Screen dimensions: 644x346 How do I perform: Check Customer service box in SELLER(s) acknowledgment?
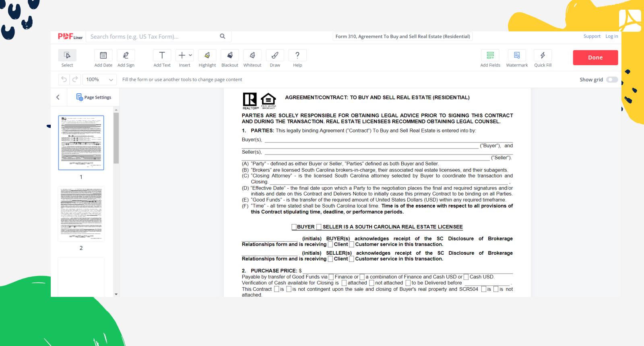(351, 259)
